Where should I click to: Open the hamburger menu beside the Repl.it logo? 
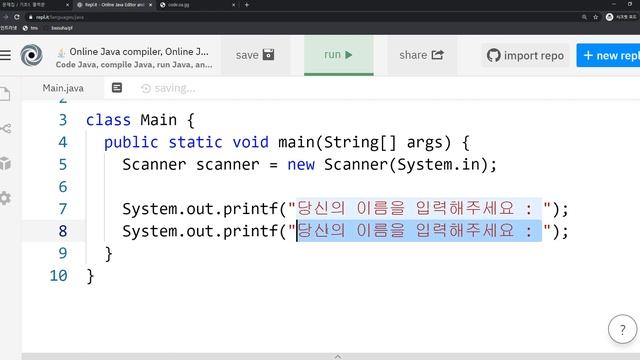tap(5, 55)
